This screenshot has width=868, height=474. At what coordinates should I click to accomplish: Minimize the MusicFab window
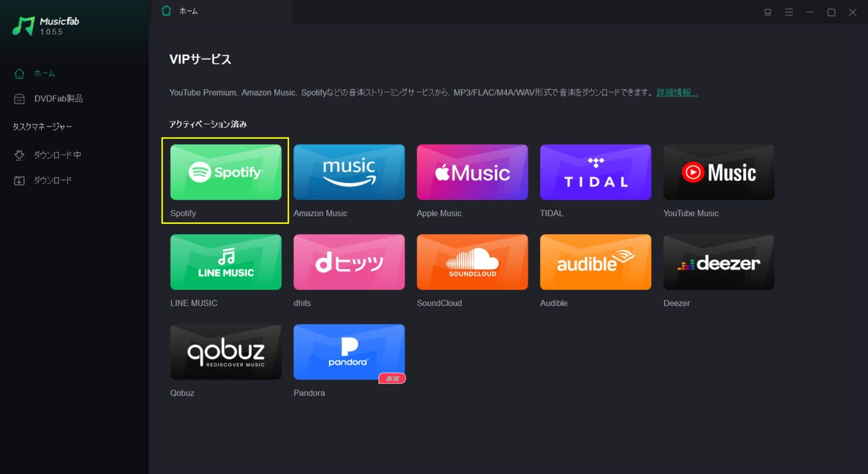[x=810, y=12]
